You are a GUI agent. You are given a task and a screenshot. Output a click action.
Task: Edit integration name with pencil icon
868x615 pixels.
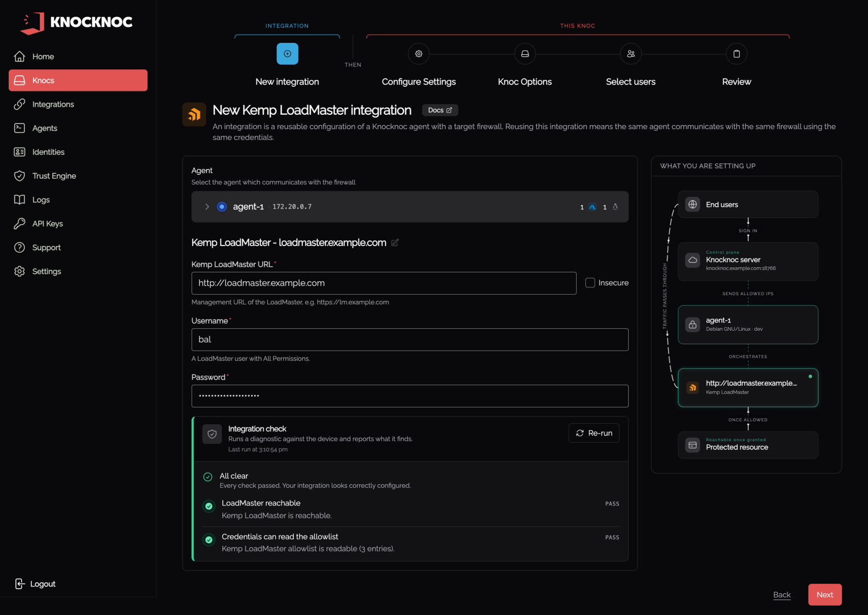tap(395, 242)
